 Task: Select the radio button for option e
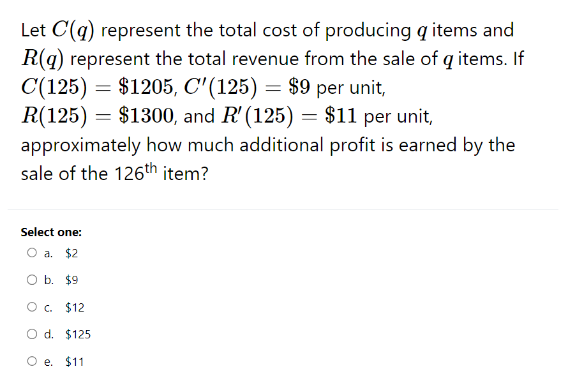31,361
